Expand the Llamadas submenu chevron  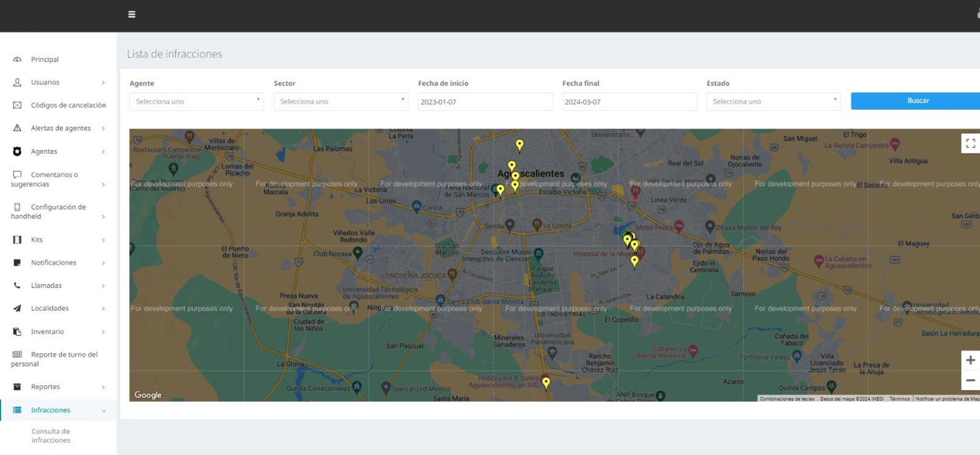103,286
